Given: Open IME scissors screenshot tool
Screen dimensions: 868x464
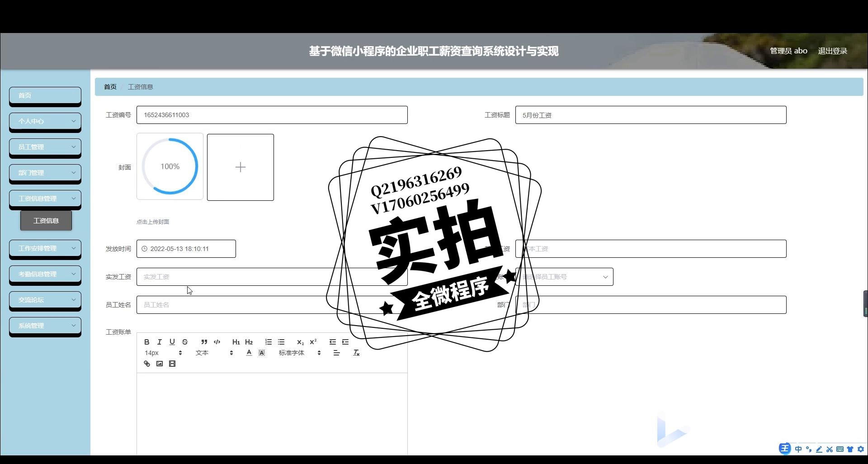Looking at the screenshot, I should pyautogui.click(x=829, y=449).
